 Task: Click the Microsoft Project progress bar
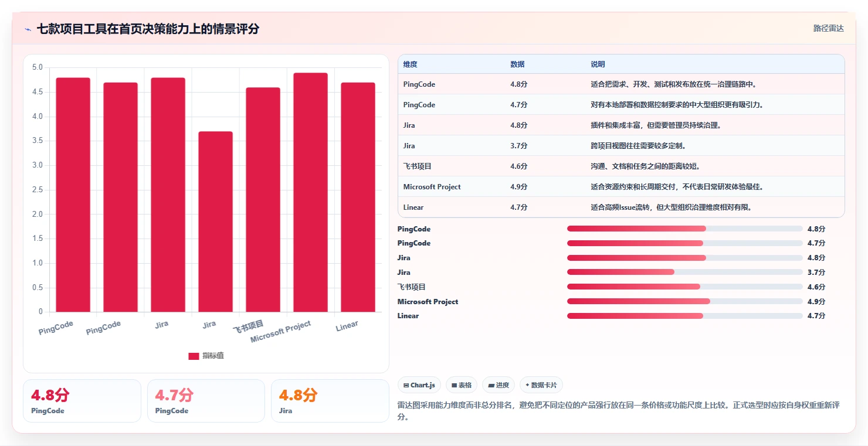pyautogui.click(x=684, y=301)
